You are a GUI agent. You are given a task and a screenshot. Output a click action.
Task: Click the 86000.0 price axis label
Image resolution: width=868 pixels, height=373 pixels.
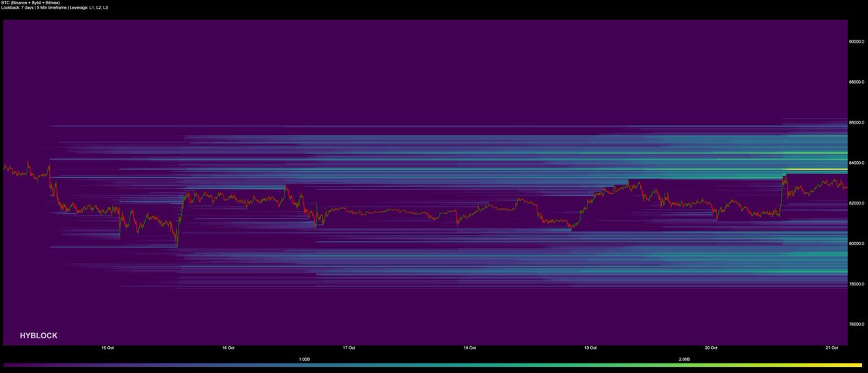click(x=857, y=123)
